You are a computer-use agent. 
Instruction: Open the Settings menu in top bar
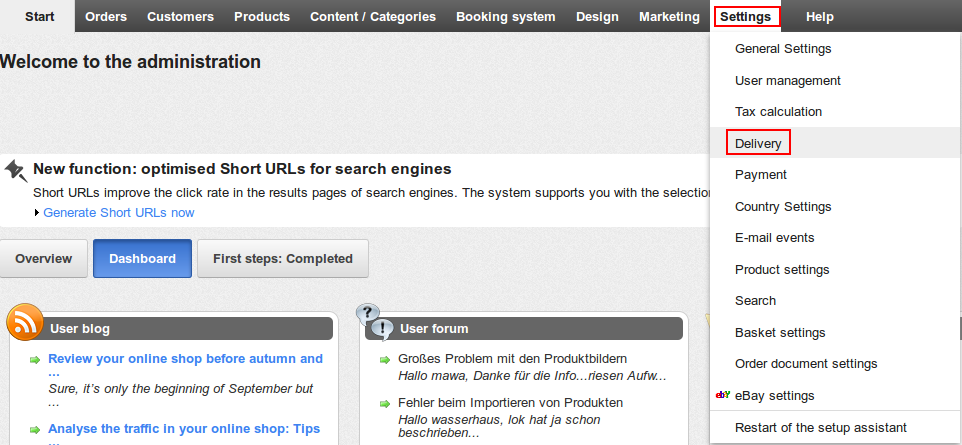[746, 17]
